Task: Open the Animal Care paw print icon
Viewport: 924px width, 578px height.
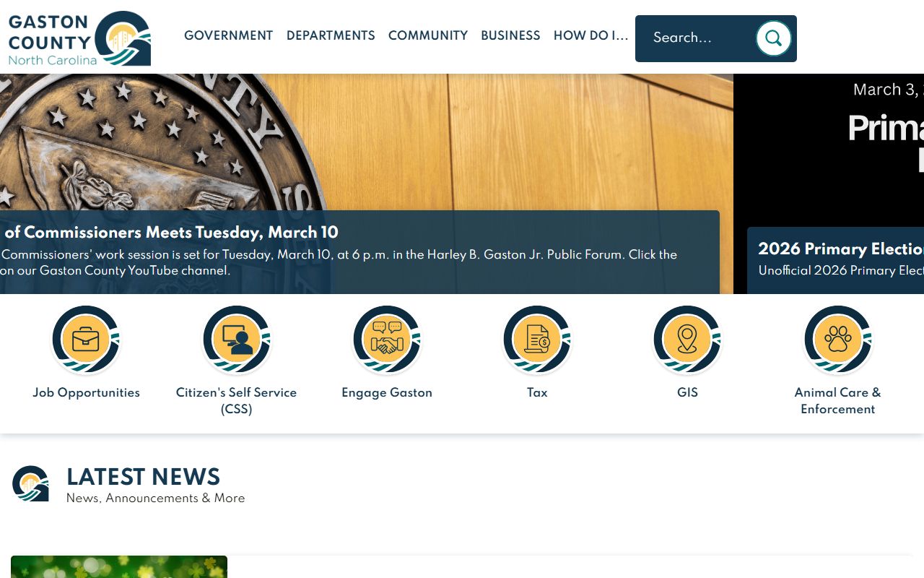Action: point(838,340)
